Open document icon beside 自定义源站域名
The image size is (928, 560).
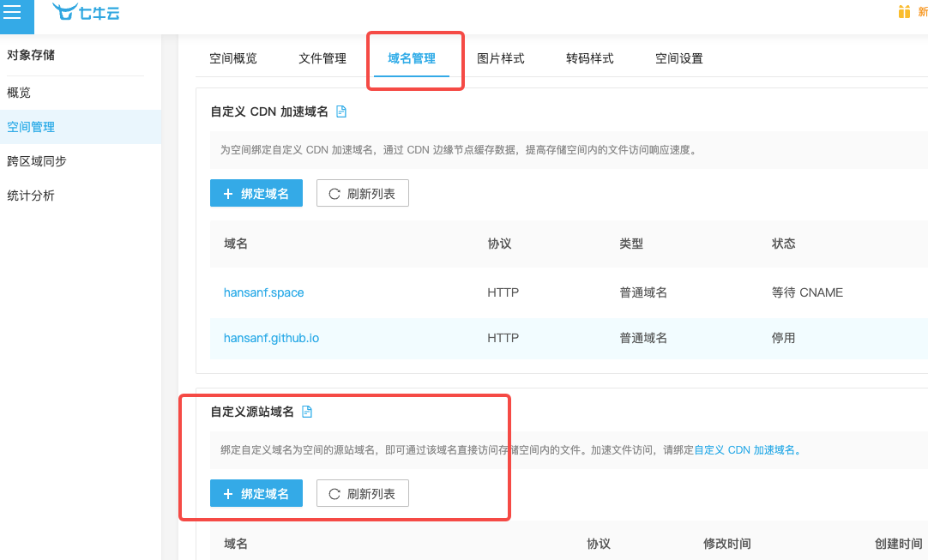(x=306, y=412)
